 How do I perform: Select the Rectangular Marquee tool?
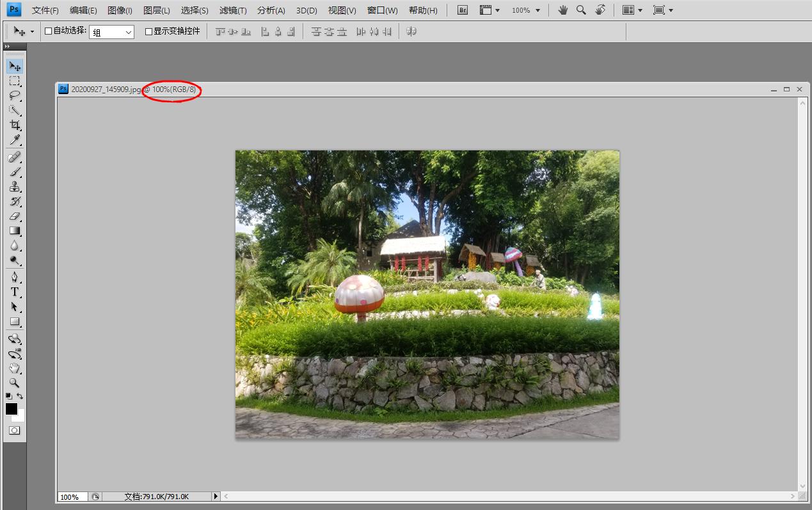point(15,81)
